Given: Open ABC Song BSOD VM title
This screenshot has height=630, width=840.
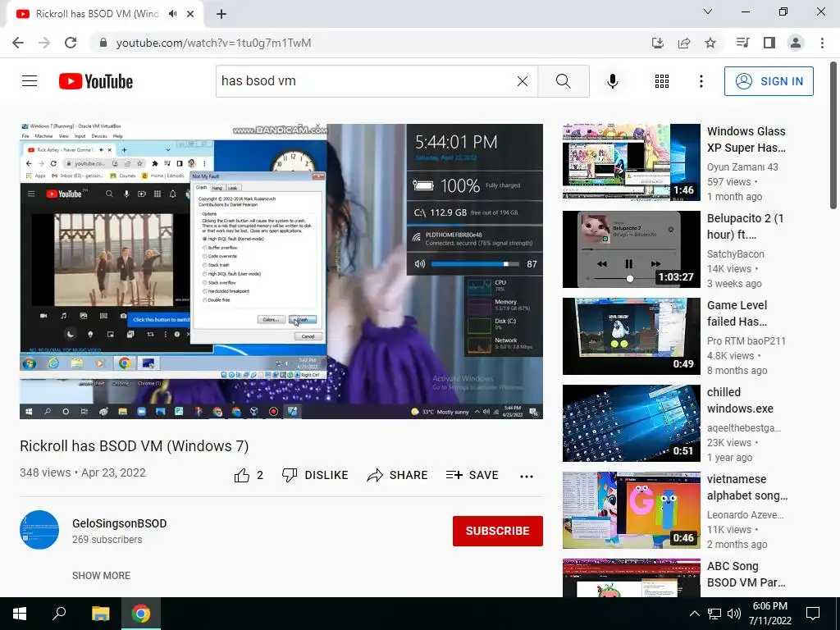Looking at the screenshot, I should coord(746,574).
